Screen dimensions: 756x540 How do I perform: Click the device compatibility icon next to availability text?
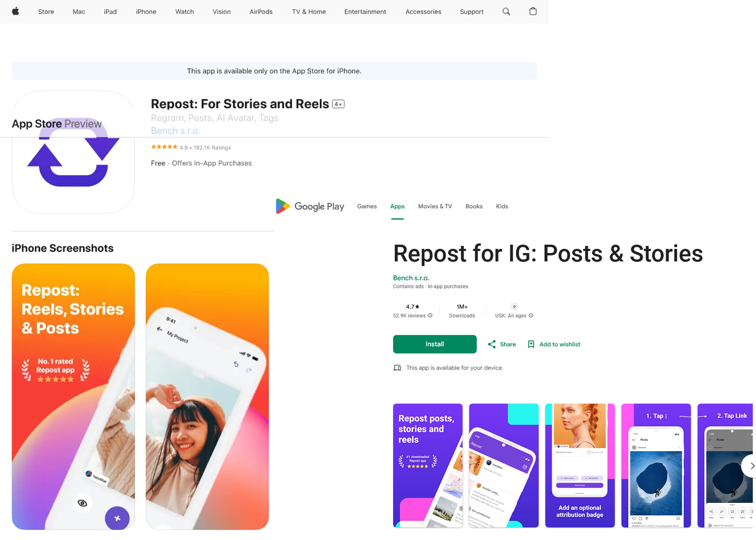tap(397, 368)
